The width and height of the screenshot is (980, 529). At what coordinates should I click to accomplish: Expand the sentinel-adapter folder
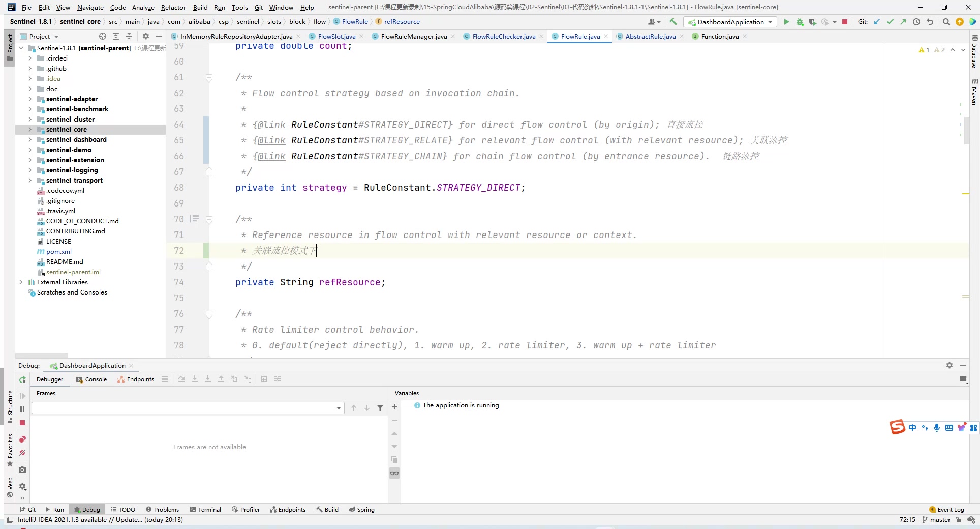pyautogui.click(x=30, y=99)
